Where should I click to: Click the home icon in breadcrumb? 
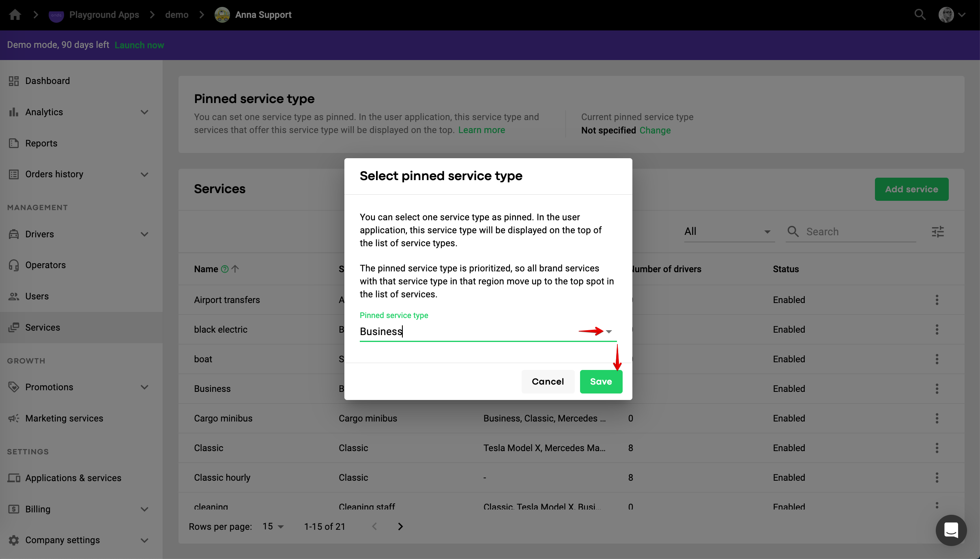tap(15, 15)
